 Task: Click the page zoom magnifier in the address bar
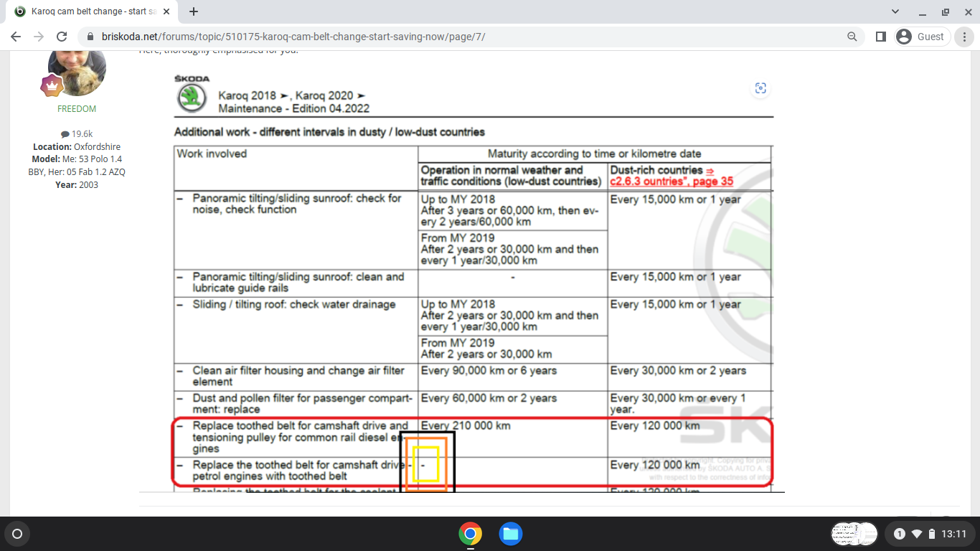tap(851, 36)
